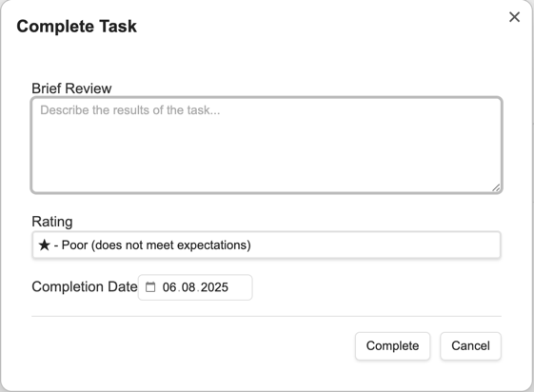Click the Completion Date label
534x392 pixels.
click(x=85, y=286)
